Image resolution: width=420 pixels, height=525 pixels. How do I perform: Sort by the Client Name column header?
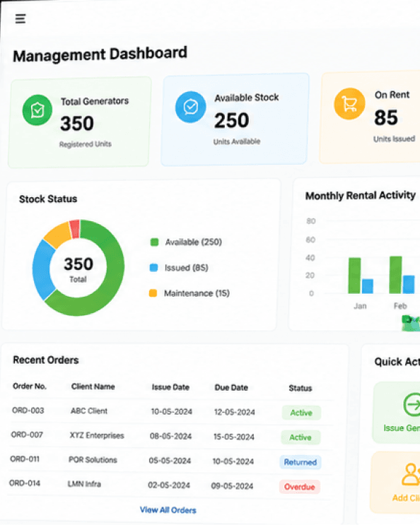(x=93, y=387)
